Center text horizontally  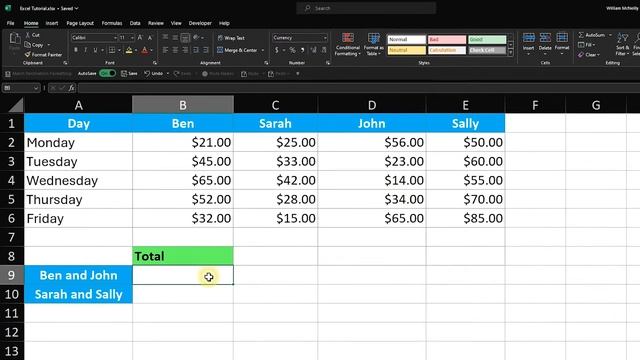175,50
